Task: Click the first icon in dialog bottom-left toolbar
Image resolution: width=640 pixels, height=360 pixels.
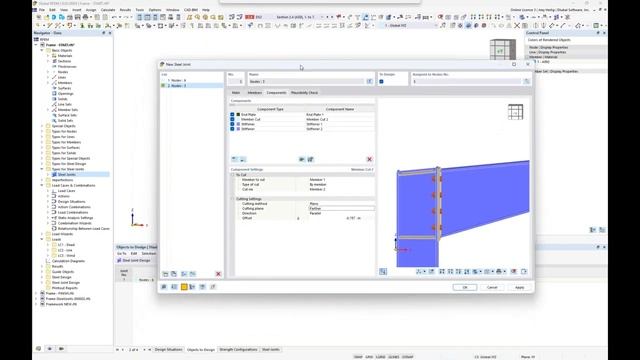Action: tap(164, 287)
